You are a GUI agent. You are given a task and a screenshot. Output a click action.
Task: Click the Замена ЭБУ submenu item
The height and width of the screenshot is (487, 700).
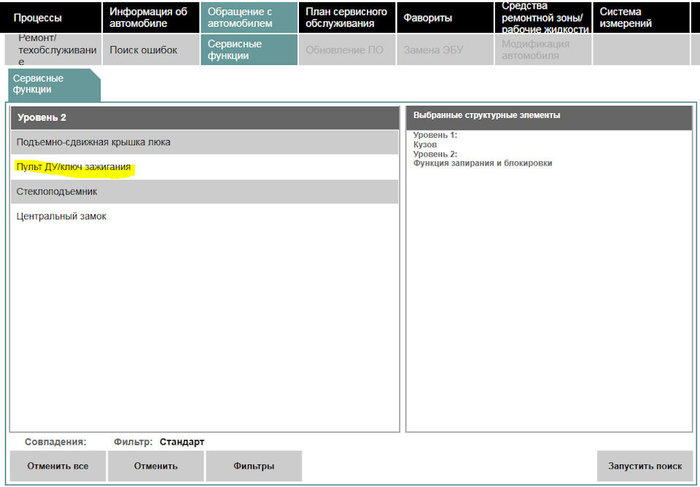click(444, 50)
